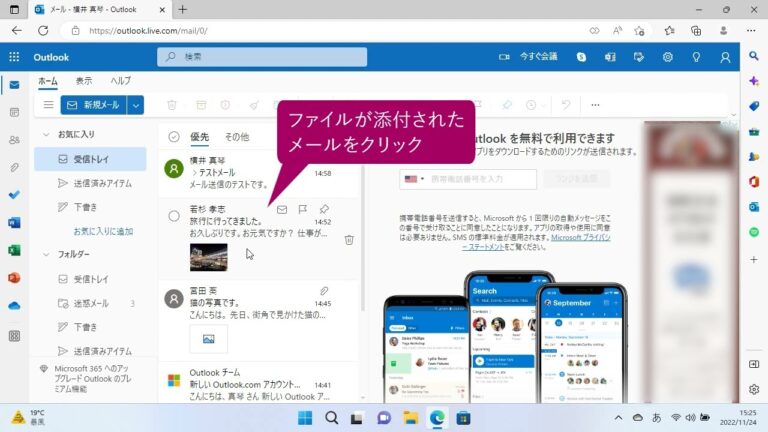The height and width of the screenshot is (432, 768).
Task: Click the undo icon in toolbar
Action: (566, 105)
